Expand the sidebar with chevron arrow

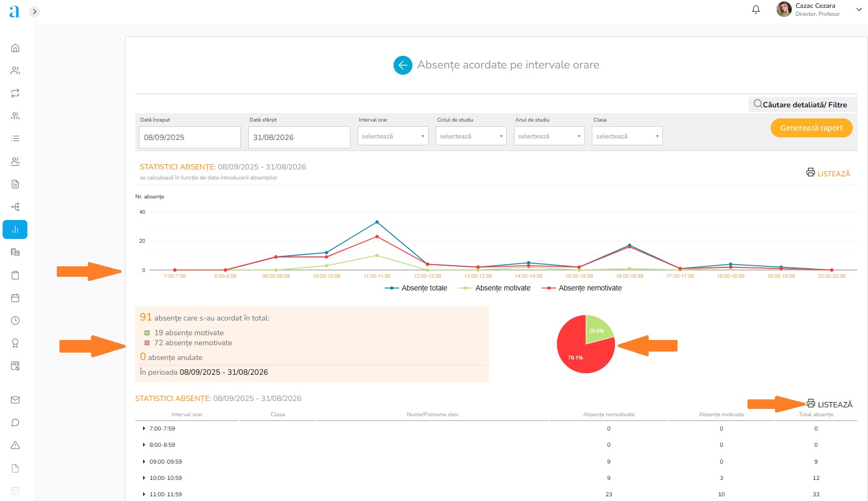pos(34,12)
